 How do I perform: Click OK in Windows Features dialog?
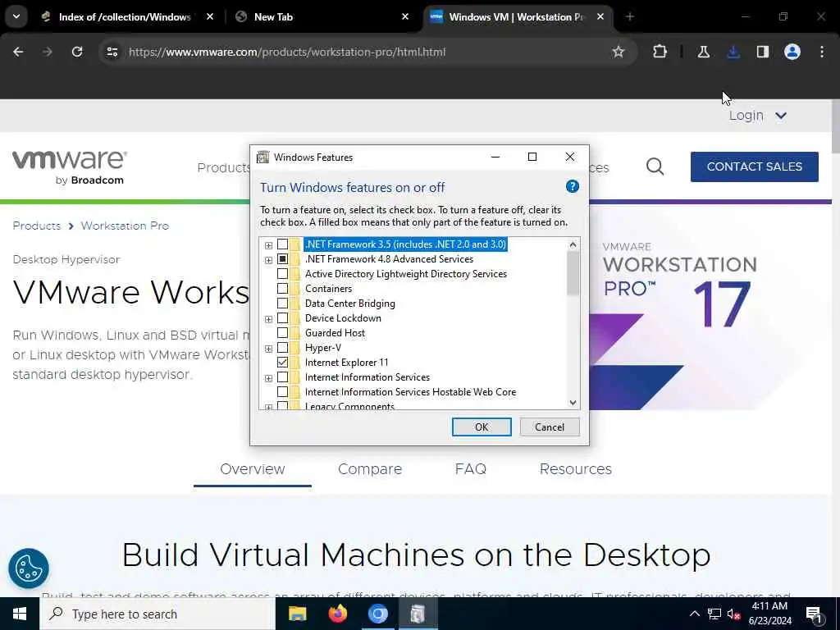482,427
